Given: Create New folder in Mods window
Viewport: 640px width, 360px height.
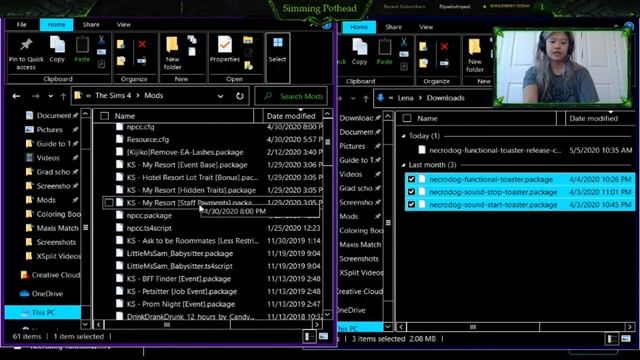Looking at the screenshot, I should click(x=172, y=53).
